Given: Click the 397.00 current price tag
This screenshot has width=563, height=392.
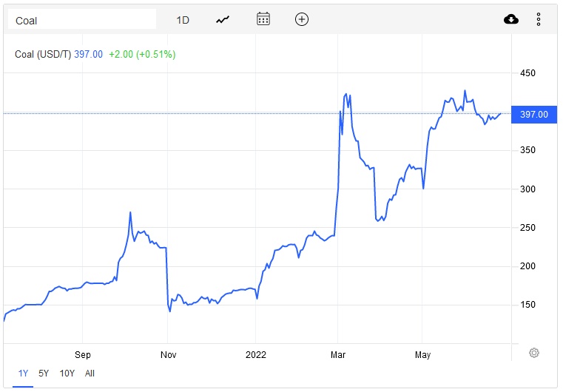Looking at the screenshot, I should click(x=534, y=114).
